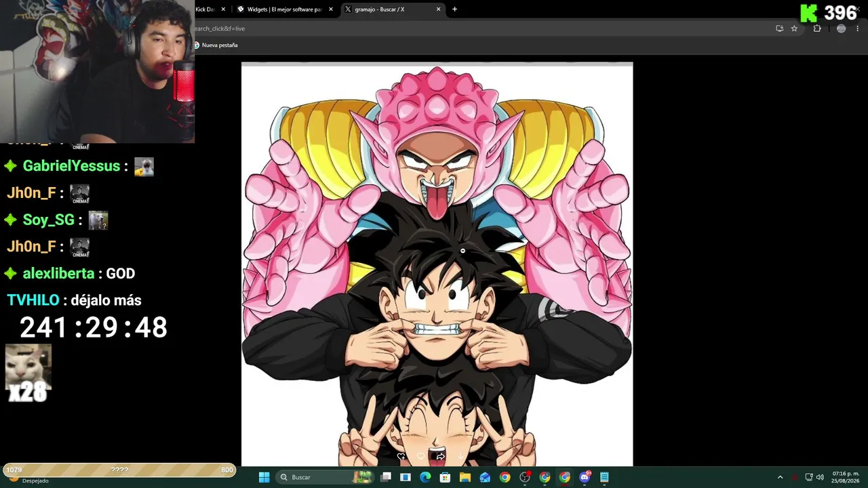
Task: Click the taskbar Buscar search box
Action: (x=324, y=477)
